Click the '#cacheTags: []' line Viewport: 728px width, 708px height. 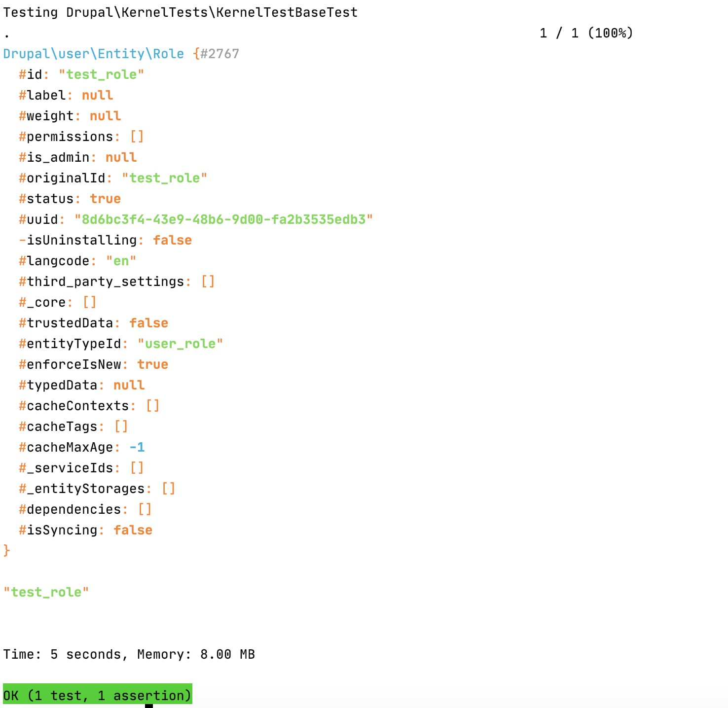point(73,426)
